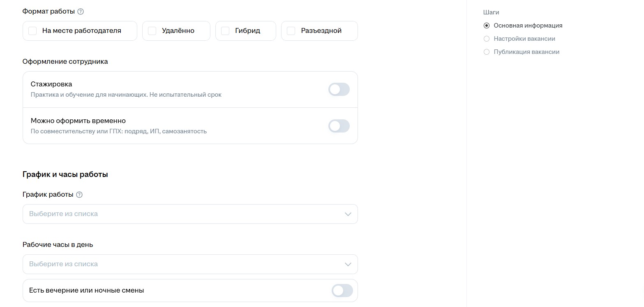Toggle Есть вечерние или ночные смены

(342, 291)
